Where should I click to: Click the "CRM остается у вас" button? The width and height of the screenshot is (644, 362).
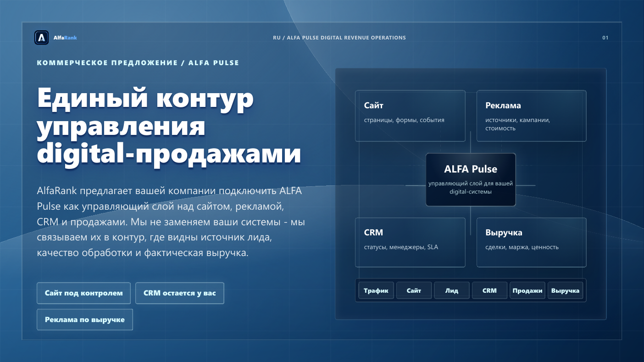[x=180, y=293]
